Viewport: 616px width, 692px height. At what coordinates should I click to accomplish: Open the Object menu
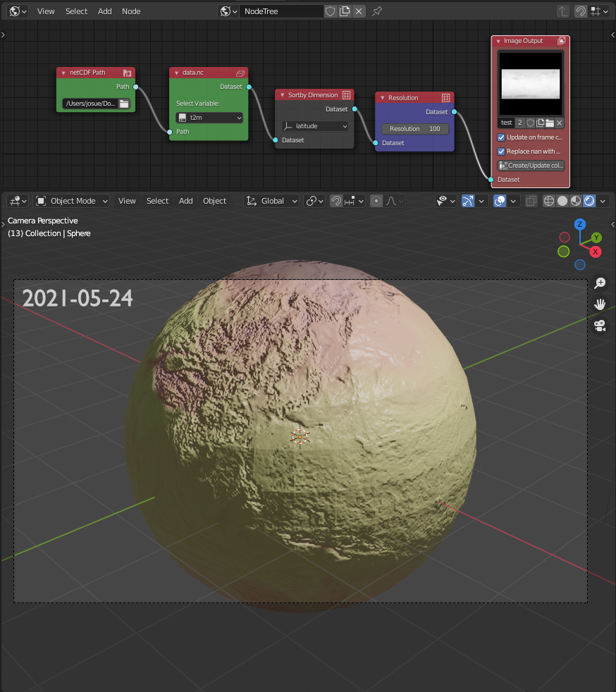(214, 201)
